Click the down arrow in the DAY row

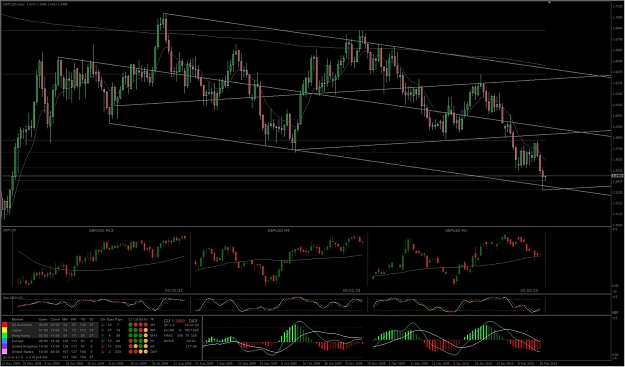[102, 351]
